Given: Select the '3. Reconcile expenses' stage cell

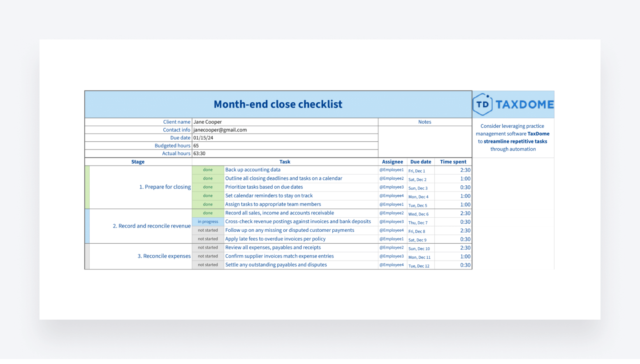Looking at the screenshot, I should point(164,256).
